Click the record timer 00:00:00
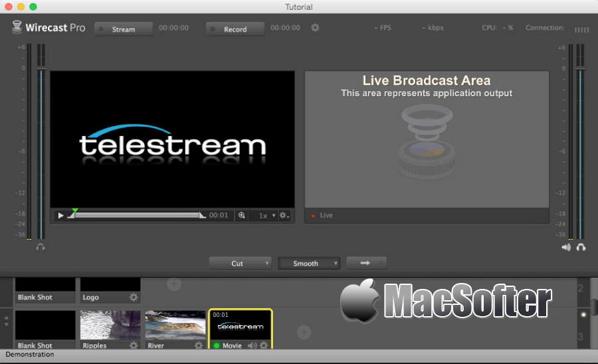 tap(285, 28)
